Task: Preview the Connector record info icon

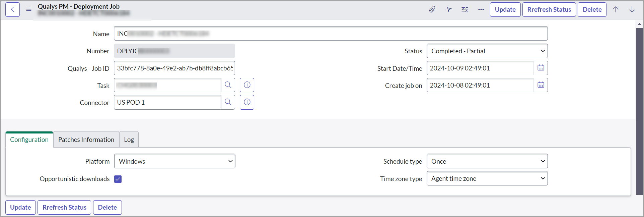Action: pyautogui.click(x=247, y=102)
